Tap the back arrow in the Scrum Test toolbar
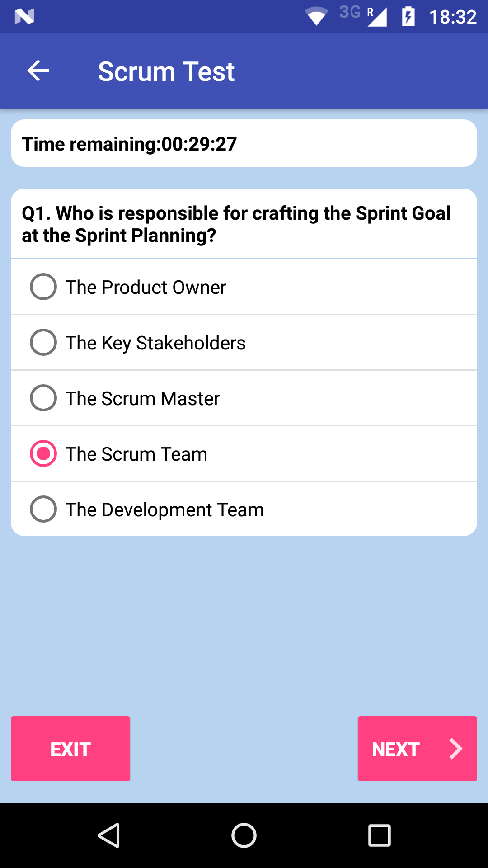The height and width of the screenshot is (868, 488). click(x=38, y=71)
